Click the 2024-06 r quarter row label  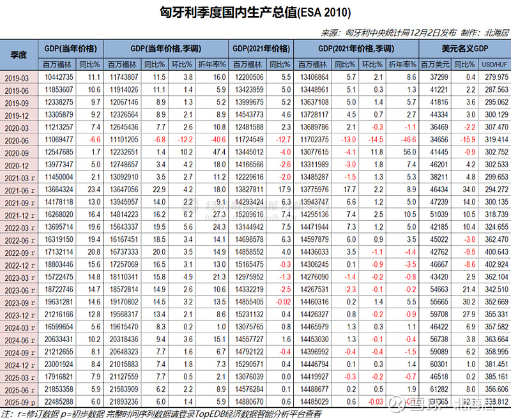click(x=20, y=341)
